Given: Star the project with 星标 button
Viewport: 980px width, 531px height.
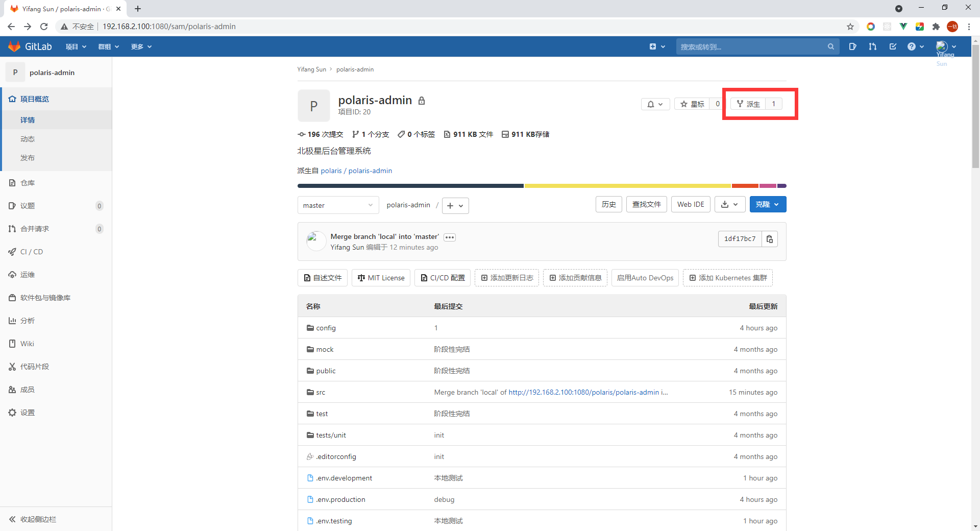Looking at the screenshot, I should (692, 104).
